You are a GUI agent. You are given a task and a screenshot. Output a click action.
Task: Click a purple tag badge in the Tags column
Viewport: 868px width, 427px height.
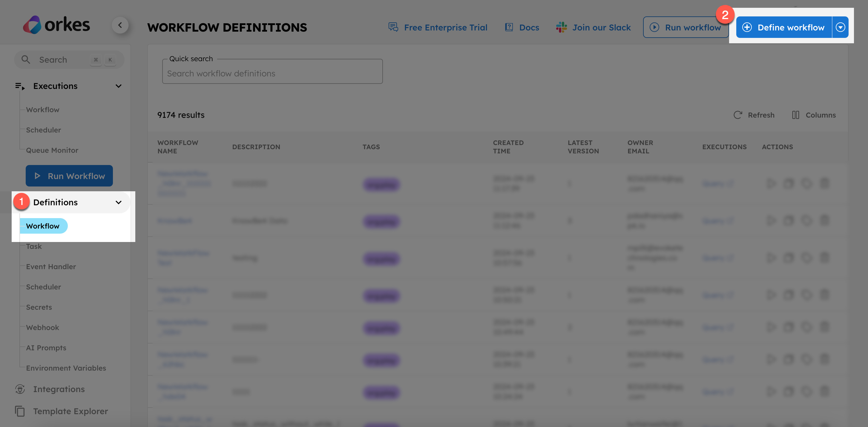pos(381,184)
